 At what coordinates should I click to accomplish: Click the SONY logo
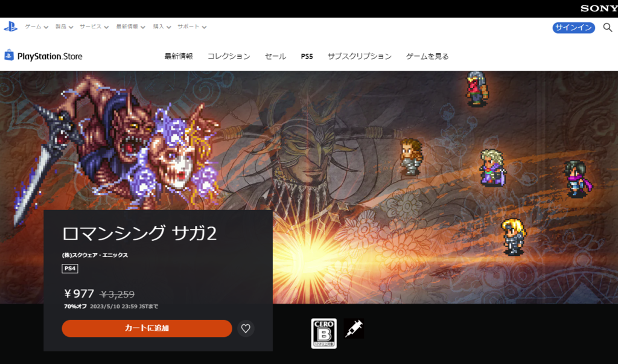(599, 8)
